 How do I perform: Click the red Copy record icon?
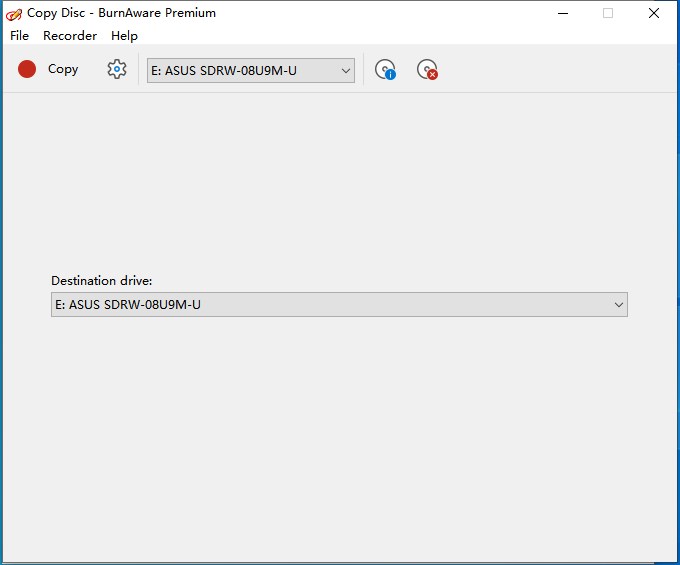coord(27,69)
